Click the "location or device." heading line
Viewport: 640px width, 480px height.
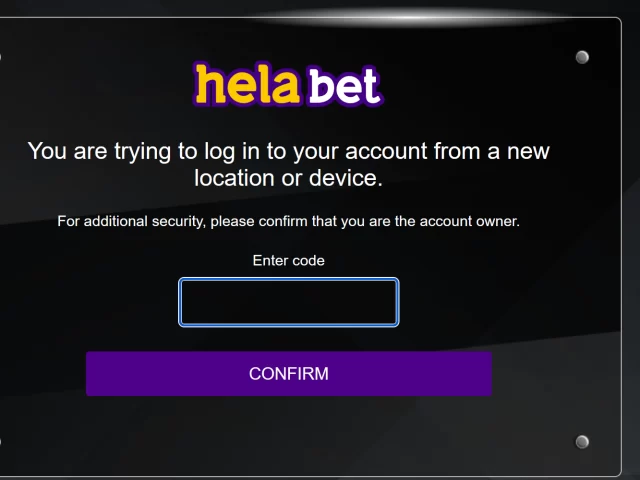(x=288, y=179)
